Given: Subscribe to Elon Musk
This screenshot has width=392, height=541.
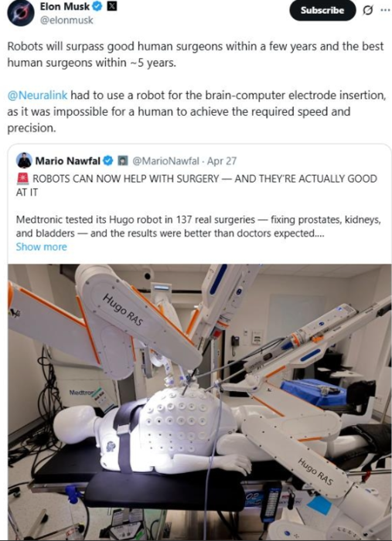Looking at the screenshot, I should [322, 10].
